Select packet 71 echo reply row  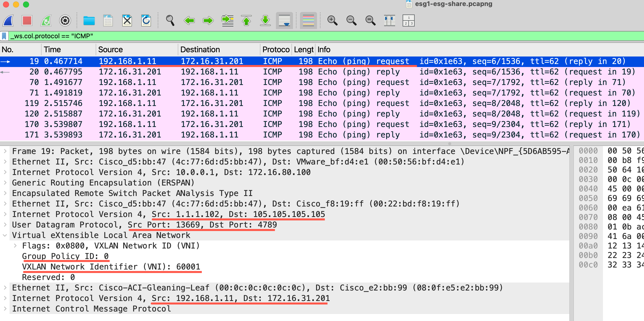click(322, 93)
